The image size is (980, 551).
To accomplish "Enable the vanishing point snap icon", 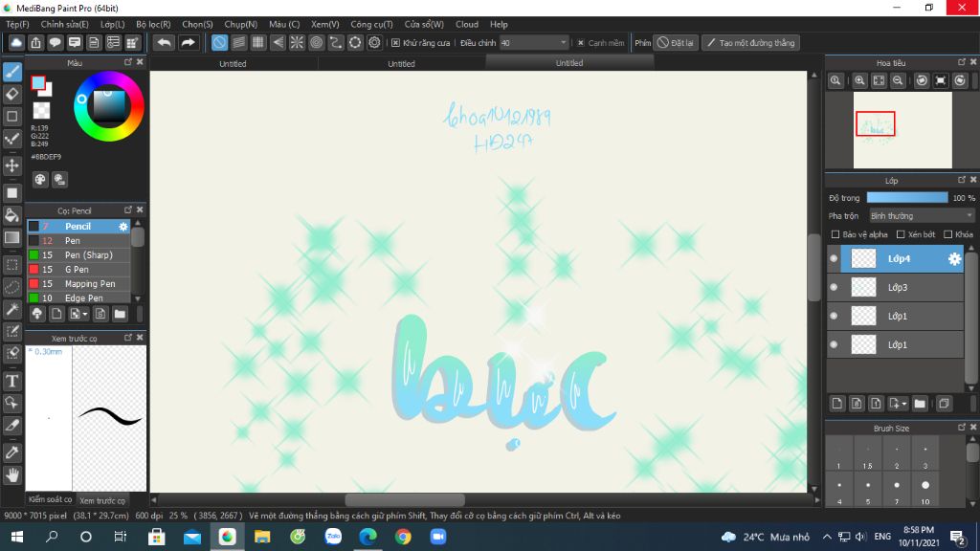I will [x=278, y=42].
